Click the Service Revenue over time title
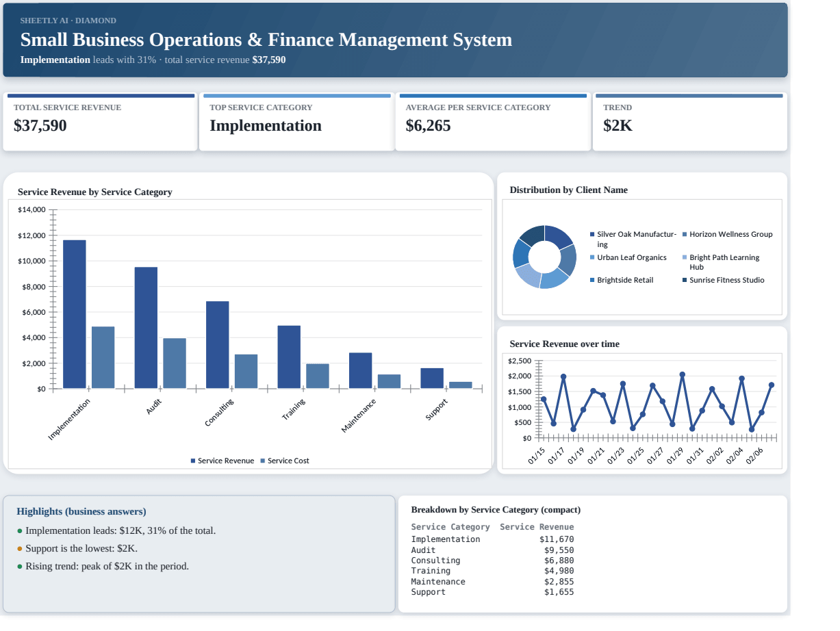Image resolution: width=840 pixels, height=631 pixels. pos(565,344)
